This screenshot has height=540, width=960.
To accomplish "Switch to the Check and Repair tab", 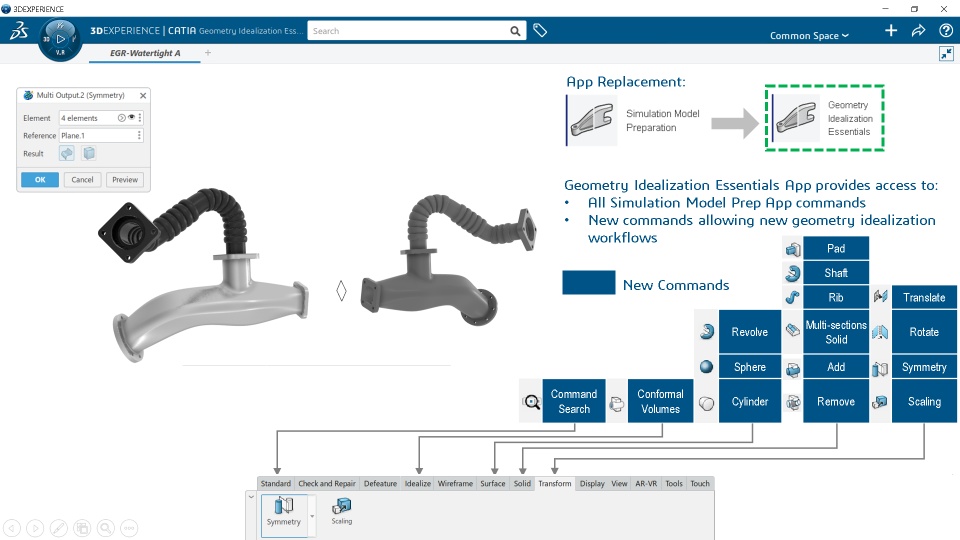I will coord(327,484).
